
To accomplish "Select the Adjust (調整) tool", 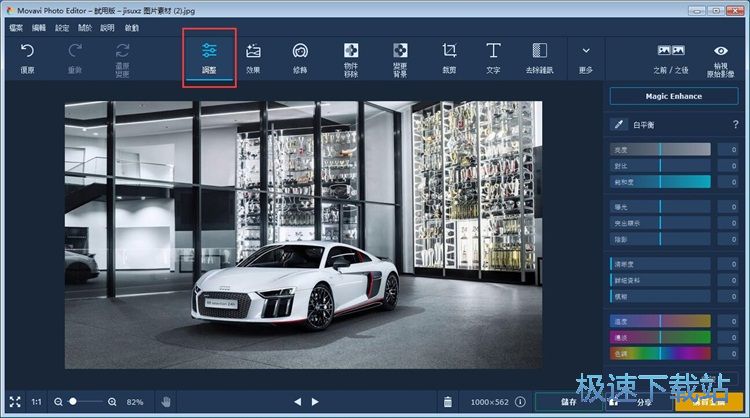I will pyautogui.click(x=209, y=56).
